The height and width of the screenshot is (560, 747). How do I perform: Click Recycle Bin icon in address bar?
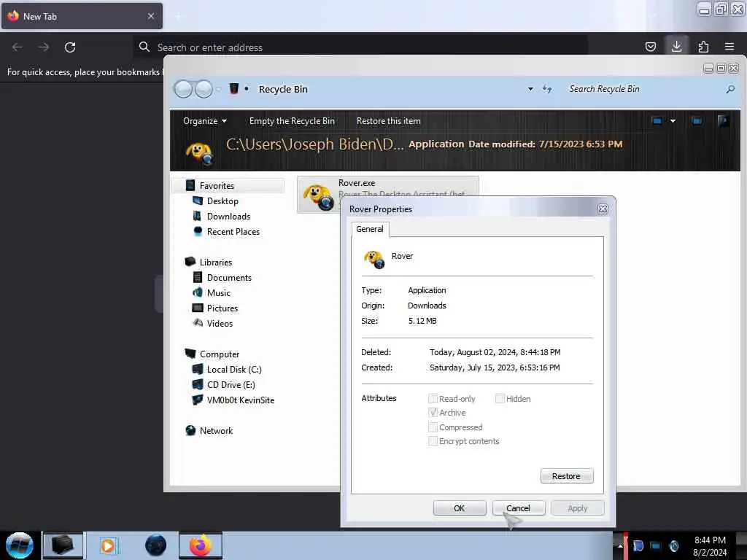click(x=234, y=88)
